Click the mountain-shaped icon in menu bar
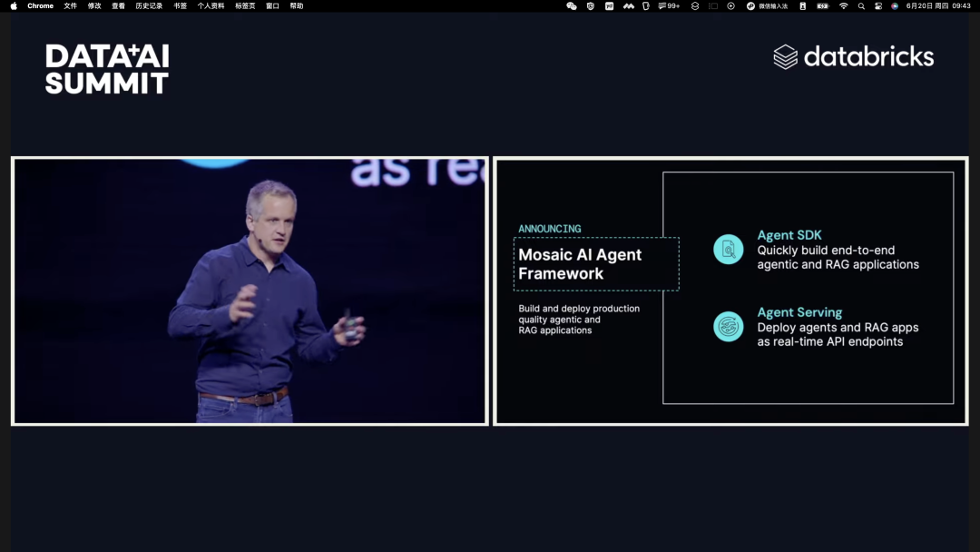Image resolution: width=980 pixels, height=552 pixels. point(628,5)
